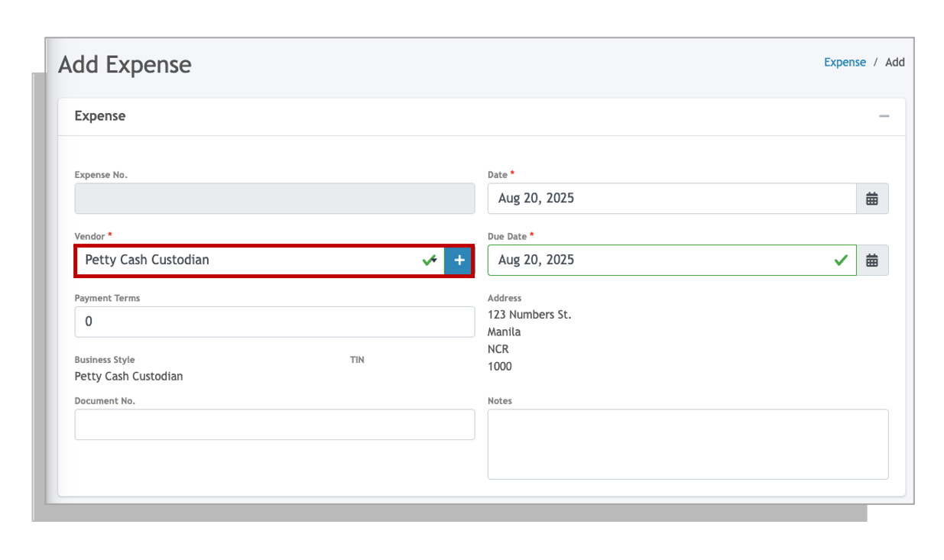Screen dimensions: 944x560
Task: Click the Add breadcrumb item
Action: pos(895,63)
